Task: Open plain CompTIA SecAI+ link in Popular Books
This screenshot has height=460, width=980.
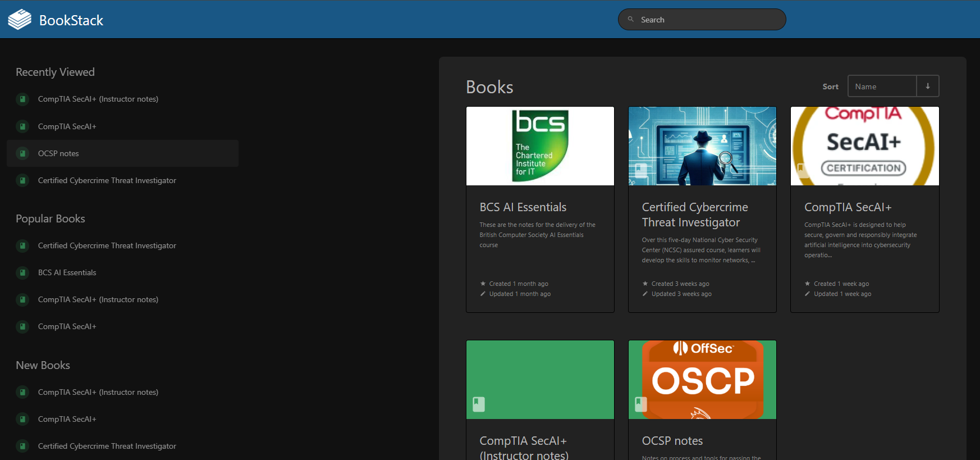Action: point(67,327)
